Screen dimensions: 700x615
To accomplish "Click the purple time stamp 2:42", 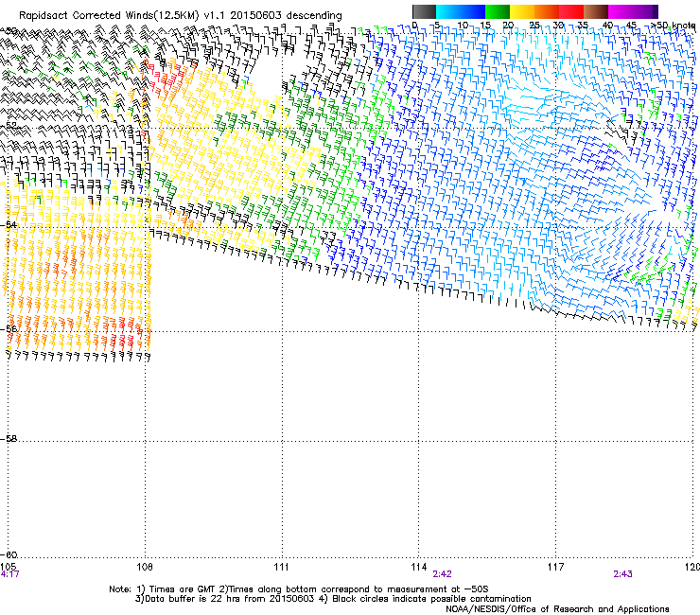I will coord(442,574).
